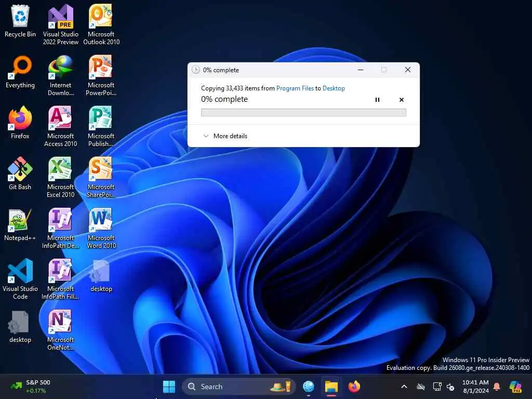Select Microsoft Word 2010 shortcut
Viewport: 532px width, 399px height.
click(101, 228)
